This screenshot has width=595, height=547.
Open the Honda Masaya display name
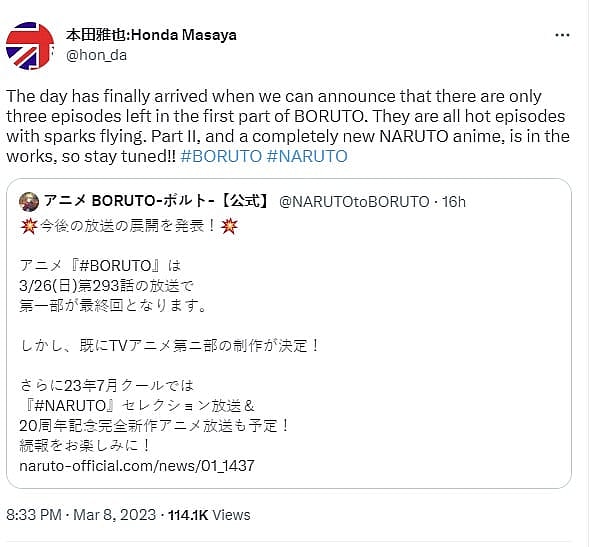click(x=151, y=35)
